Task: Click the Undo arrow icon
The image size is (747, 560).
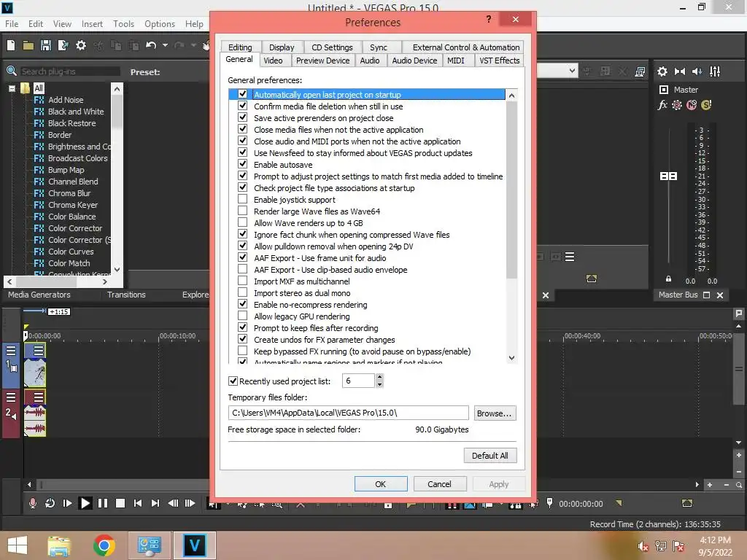Action: (151, 45)
